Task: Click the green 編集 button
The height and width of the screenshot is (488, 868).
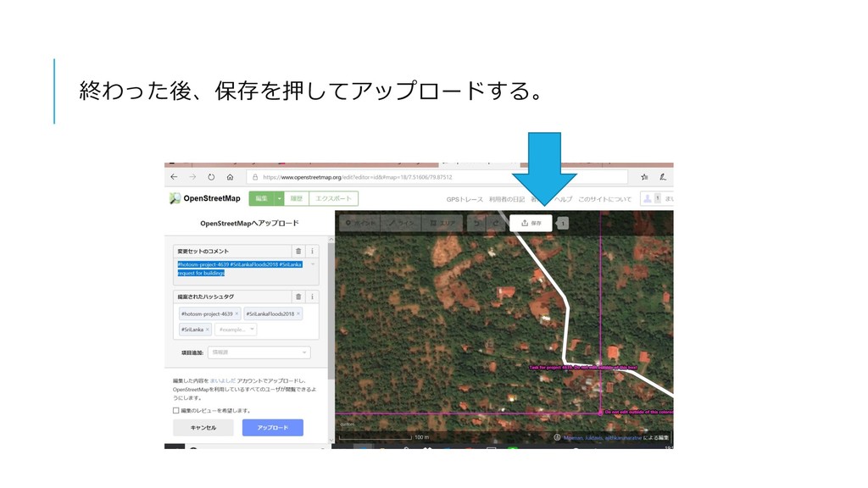Action: pos(261,198)
